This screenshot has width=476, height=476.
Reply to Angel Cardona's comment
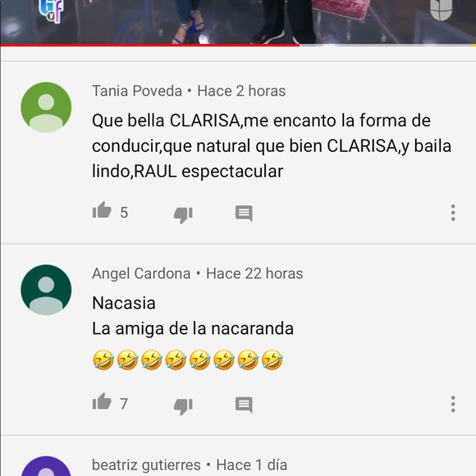pyautogui.click(x=244, y=405)
